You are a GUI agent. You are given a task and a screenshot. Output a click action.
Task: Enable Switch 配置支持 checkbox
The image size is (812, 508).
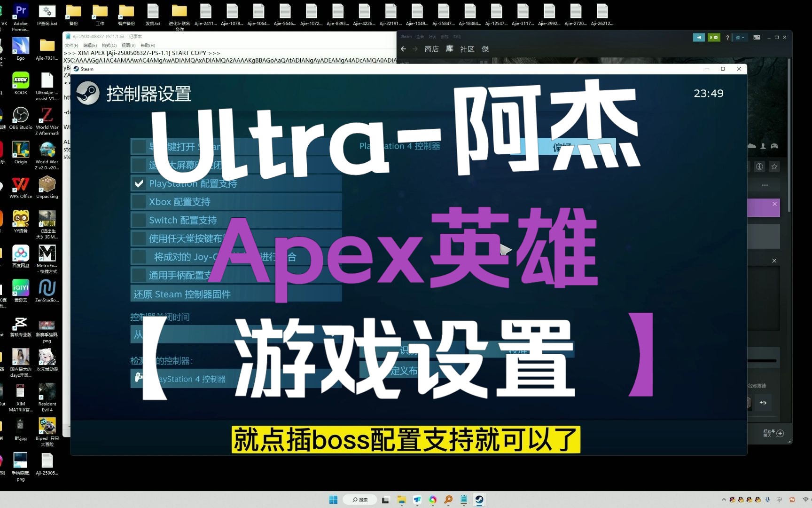point(138,220)
